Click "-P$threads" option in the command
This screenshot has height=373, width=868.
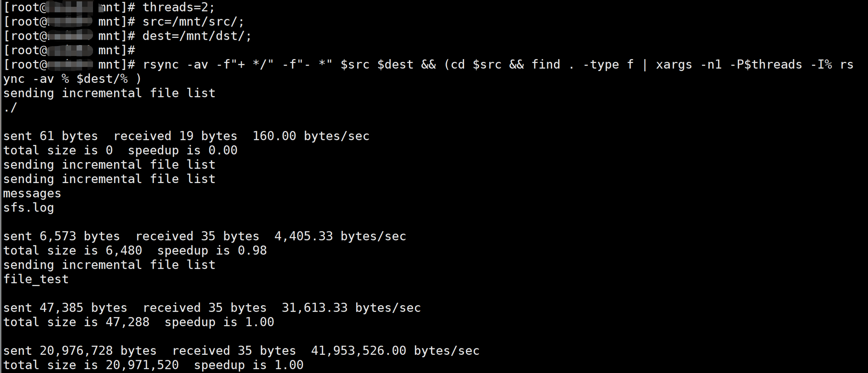[765, 65]
